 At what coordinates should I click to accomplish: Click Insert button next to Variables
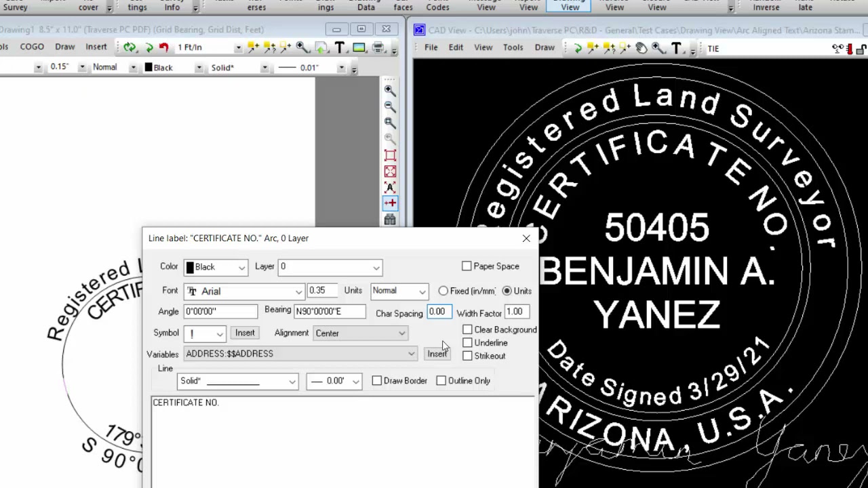click(x=437, y=354)
